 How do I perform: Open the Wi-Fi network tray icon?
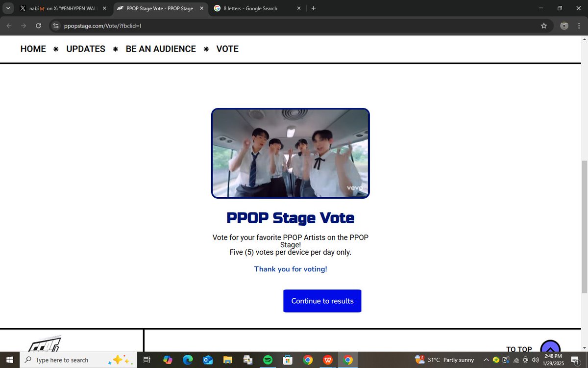click(516, 360)
